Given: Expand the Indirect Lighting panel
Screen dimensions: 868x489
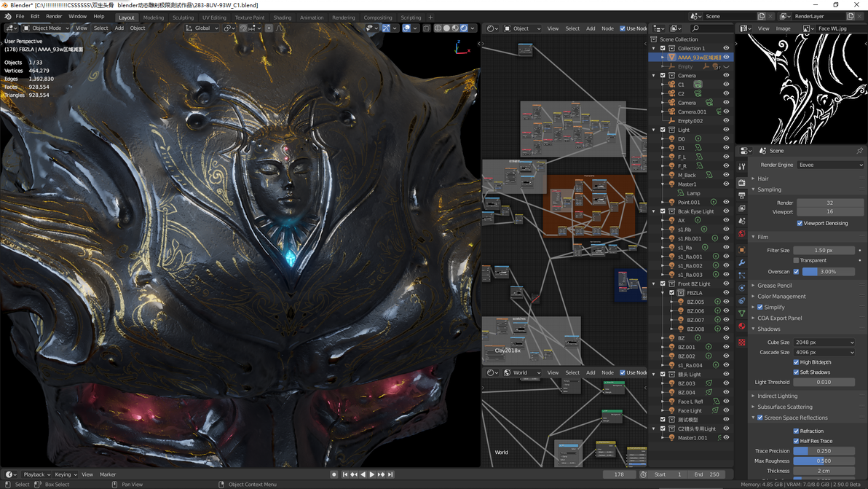Looking at the screenshot, I should (x=777, y=396).
